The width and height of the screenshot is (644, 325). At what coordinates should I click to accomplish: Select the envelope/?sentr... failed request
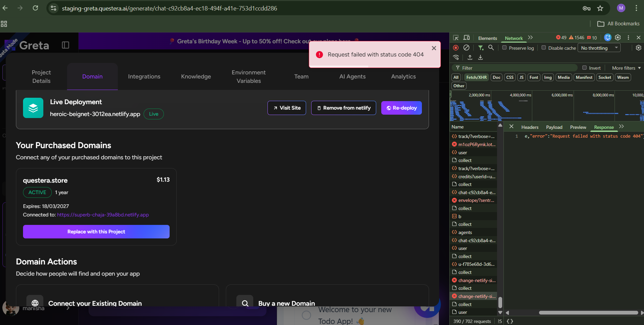click(474, 200)
